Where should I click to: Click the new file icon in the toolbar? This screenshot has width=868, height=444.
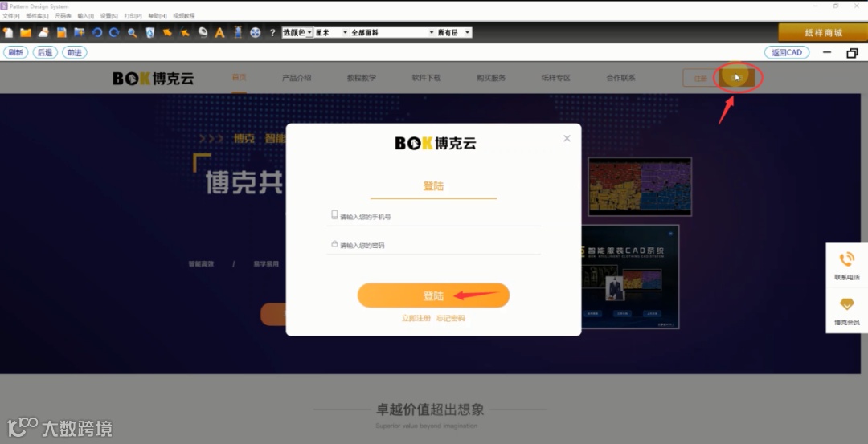point(8,33)
